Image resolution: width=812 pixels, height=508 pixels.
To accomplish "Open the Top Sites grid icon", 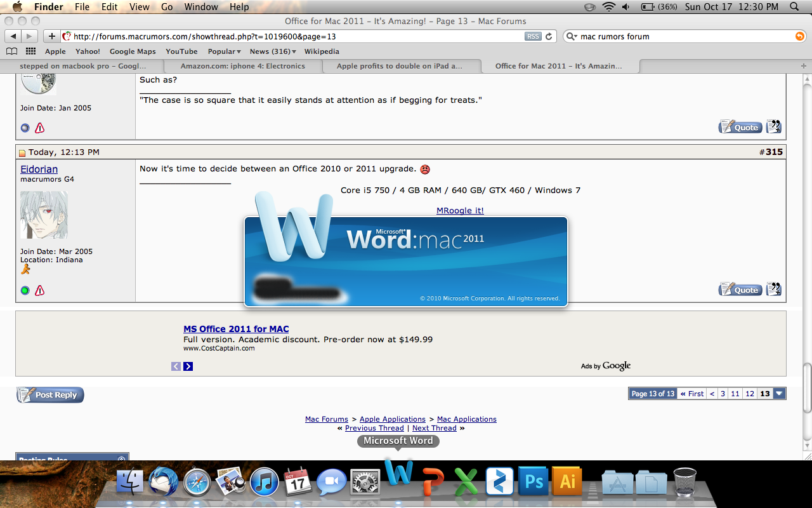I will point(30,51).
